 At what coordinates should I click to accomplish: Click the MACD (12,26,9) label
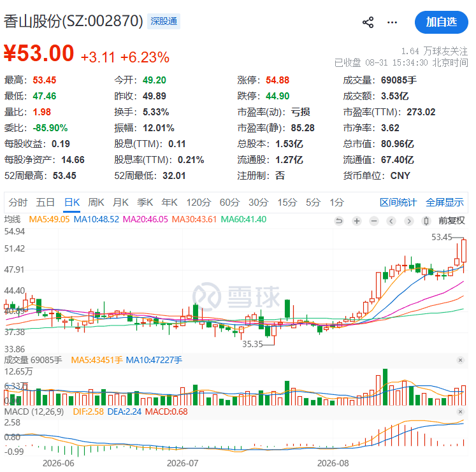pos(34,412)
